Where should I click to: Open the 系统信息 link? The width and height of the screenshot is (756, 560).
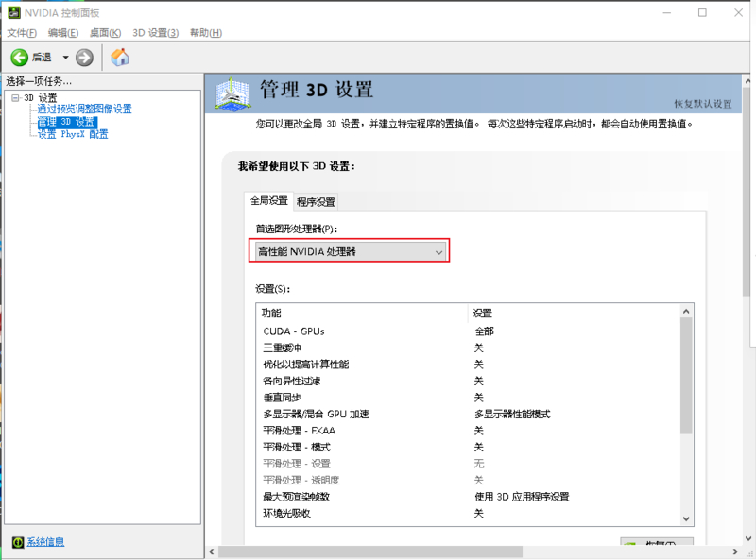(x=45, y=542)
